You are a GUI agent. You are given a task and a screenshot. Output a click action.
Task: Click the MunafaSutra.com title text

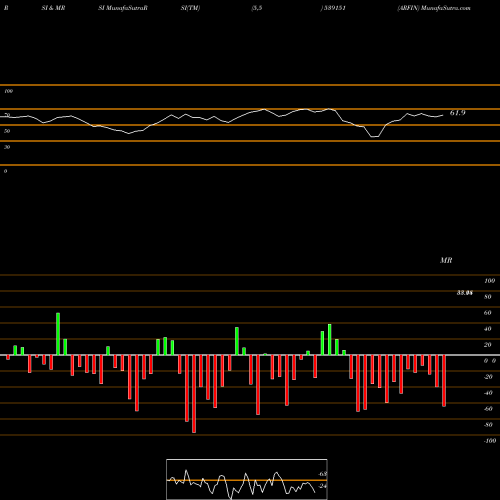coord(446,8)
